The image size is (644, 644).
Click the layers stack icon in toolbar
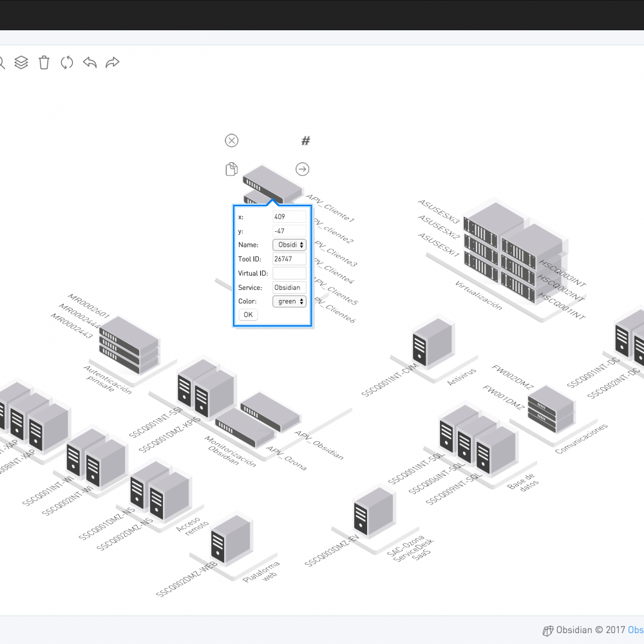point(21,62)
